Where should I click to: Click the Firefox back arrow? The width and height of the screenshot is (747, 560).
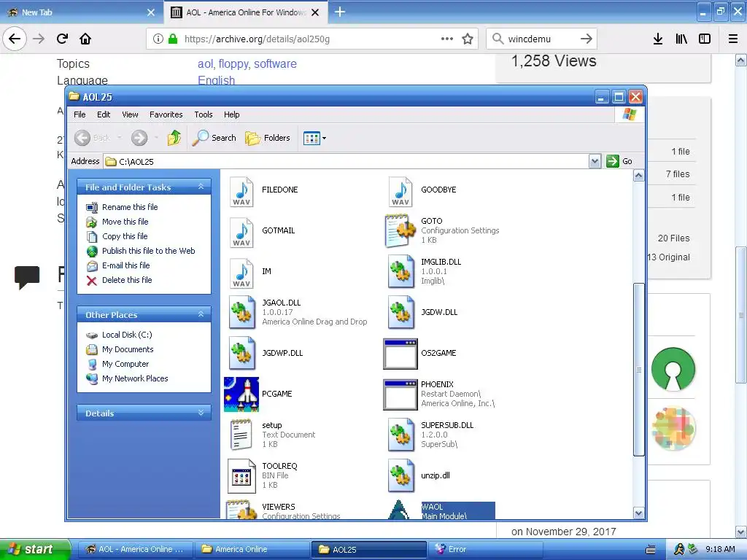15,39
